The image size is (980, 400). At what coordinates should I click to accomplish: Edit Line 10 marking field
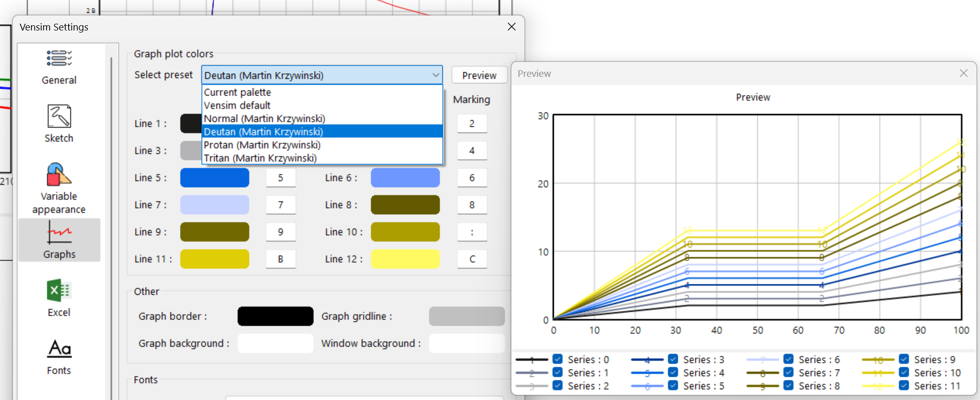[472, 232]
